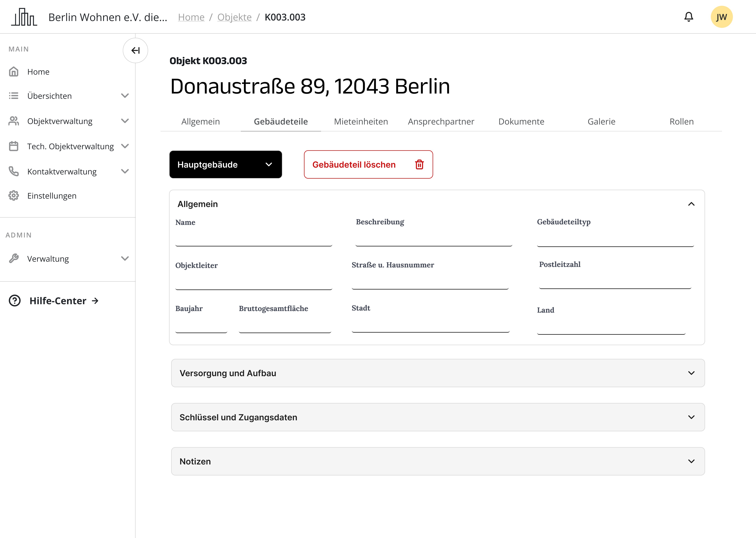This screenshot has height=538, width=756.
Task: Click the building logo icon
Action: click(24, 17)
